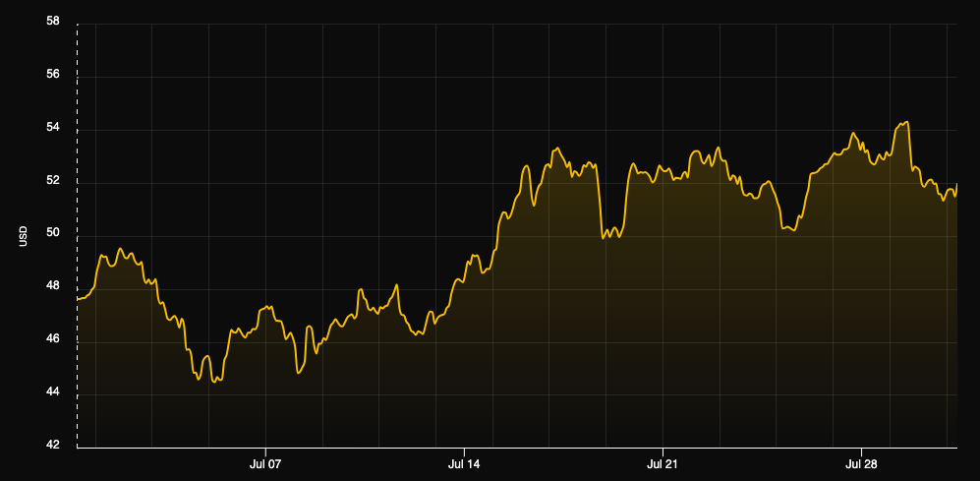980x481 pixels.
Task: Select the 52 price axis label
Action: (x=53, y=181)
